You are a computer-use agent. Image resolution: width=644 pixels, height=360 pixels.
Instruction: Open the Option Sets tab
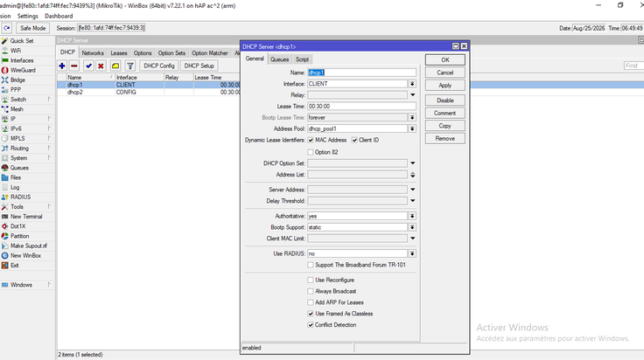tap(171, 53)
